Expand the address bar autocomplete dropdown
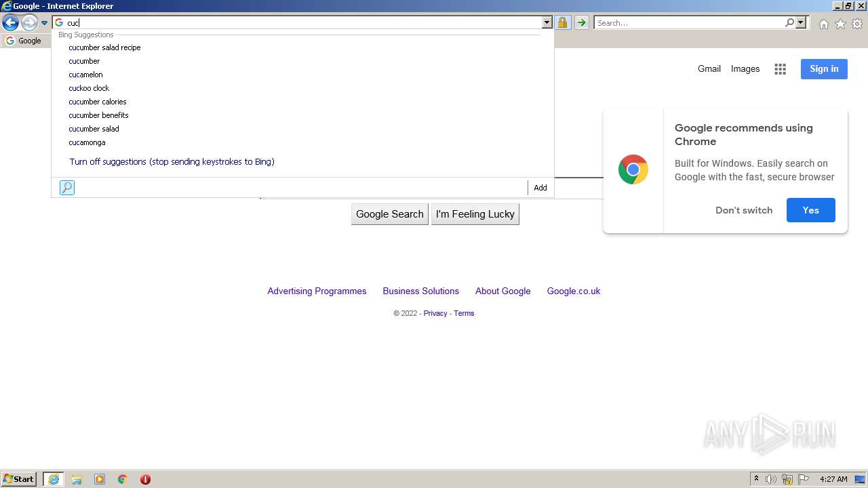 [547, 23]
